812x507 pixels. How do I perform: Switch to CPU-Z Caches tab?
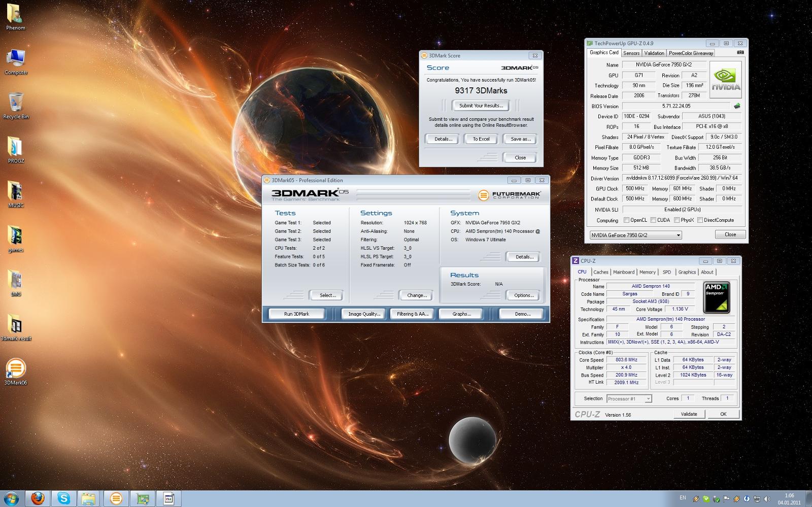coord(601,272)
